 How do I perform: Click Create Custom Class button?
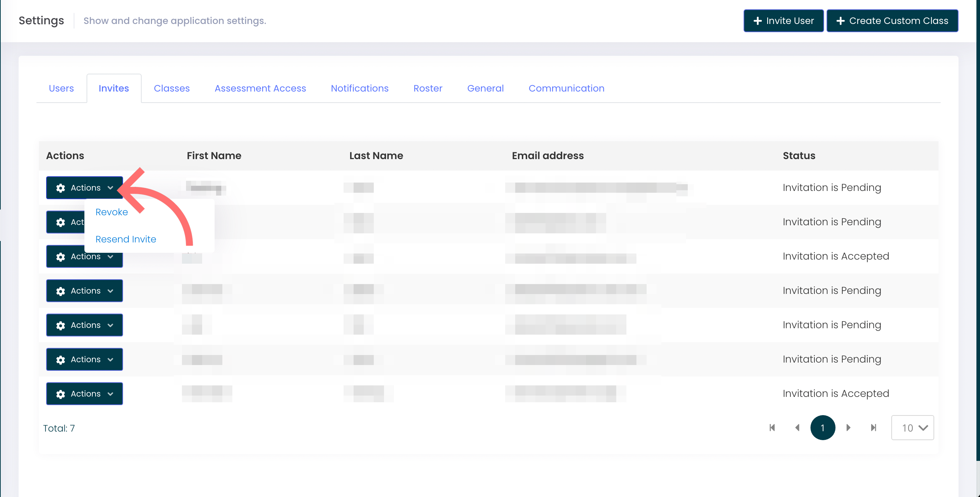892,20
